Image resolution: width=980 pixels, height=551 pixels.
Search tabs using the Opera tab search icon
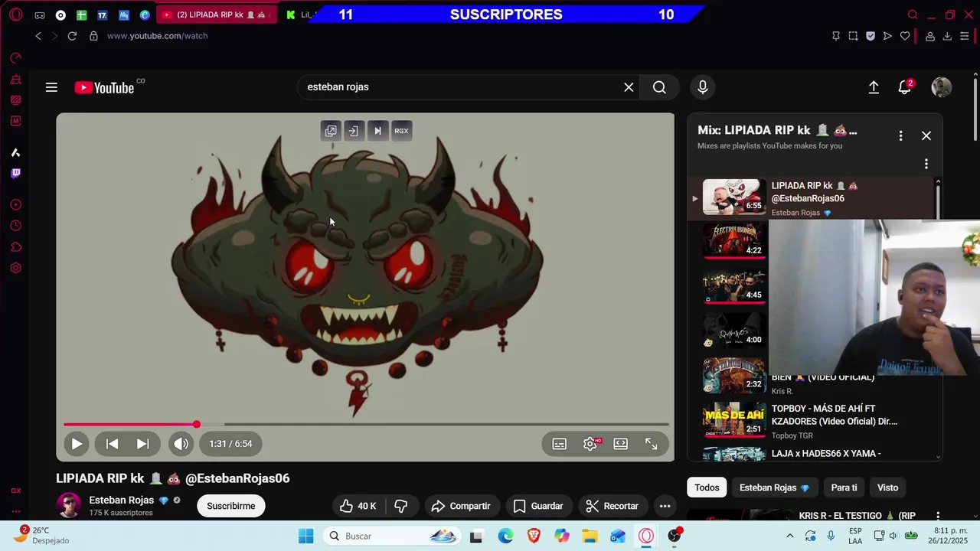pos(913,15)
